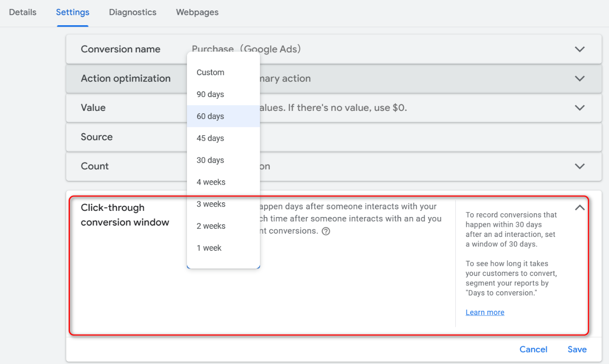Select the Settings tab
Screen dimensions: 609x364
[x=72, y=12]
